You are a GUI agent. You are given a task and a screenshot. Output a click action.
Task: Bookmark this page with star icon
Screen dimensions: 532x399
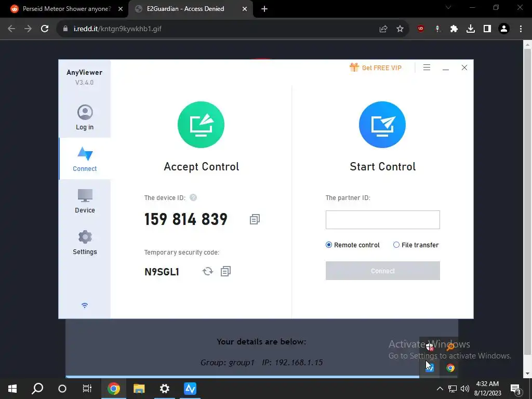click(x=400, y=29)
